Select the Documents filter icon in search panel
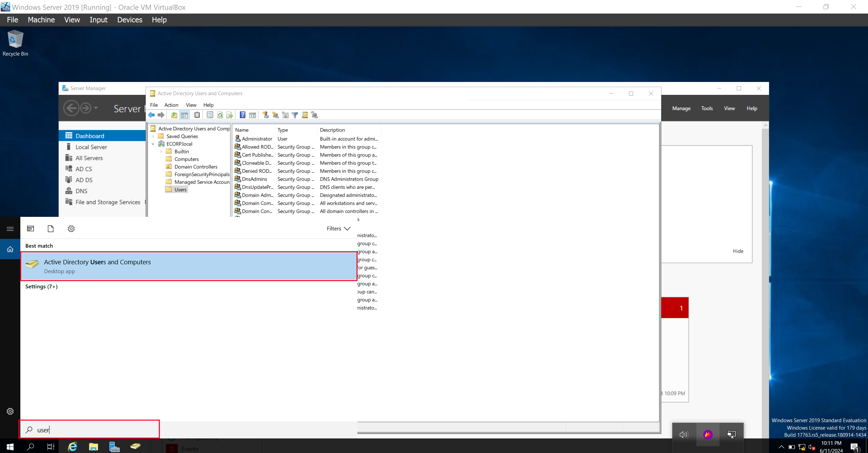The width and height of the screenshot is (868, 453). tap(51, 229)
